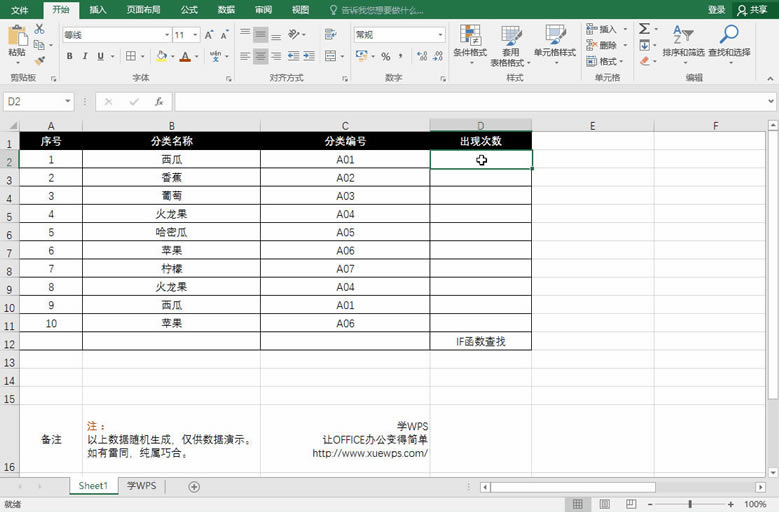779x512 pixels.
Task: Click Merge and Center icon
Action: pos(330,56)
